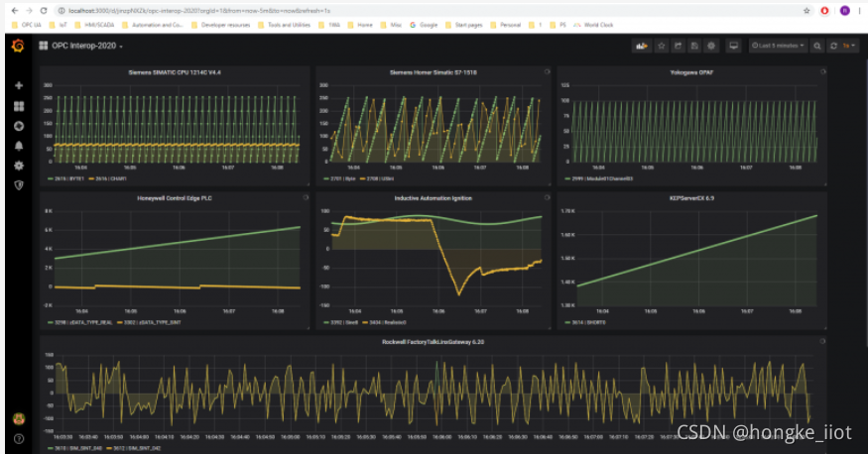Click the TWA bookmark folder
Screen dimensions: 868x454
pos(329,25)
